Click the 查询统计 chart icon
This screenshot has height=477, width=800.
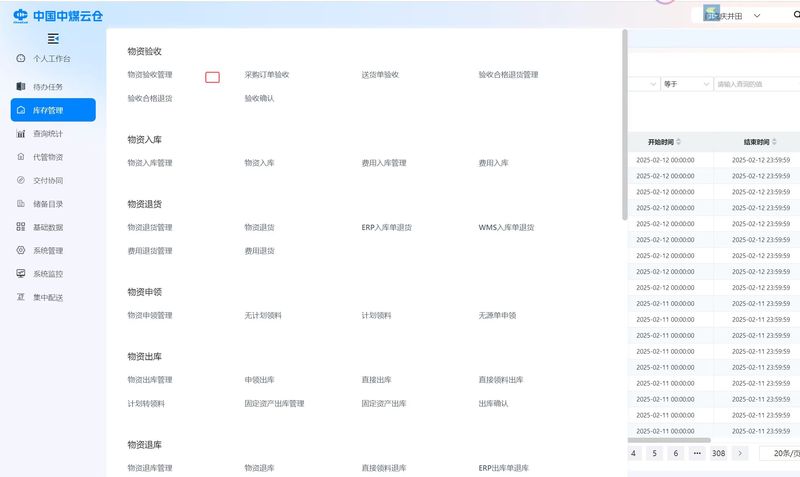[x=20, y=134]
